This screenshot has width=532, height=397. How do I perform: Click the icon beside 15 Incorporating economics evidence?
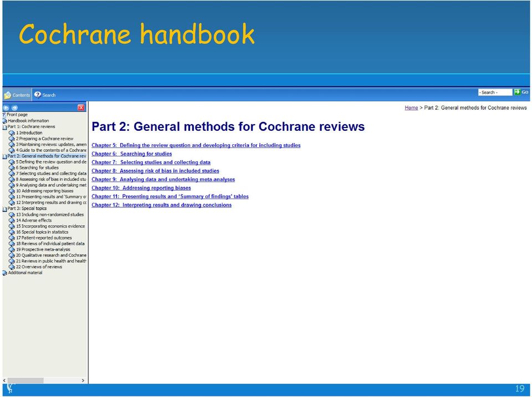pyautogui.click(x=12, y=226)
